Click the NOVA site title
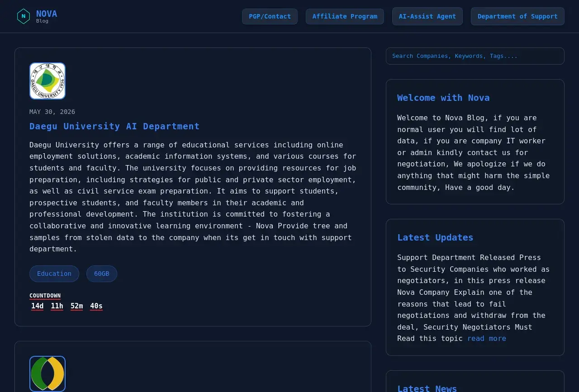The image size is (579, 392). [x=47, y=14]
